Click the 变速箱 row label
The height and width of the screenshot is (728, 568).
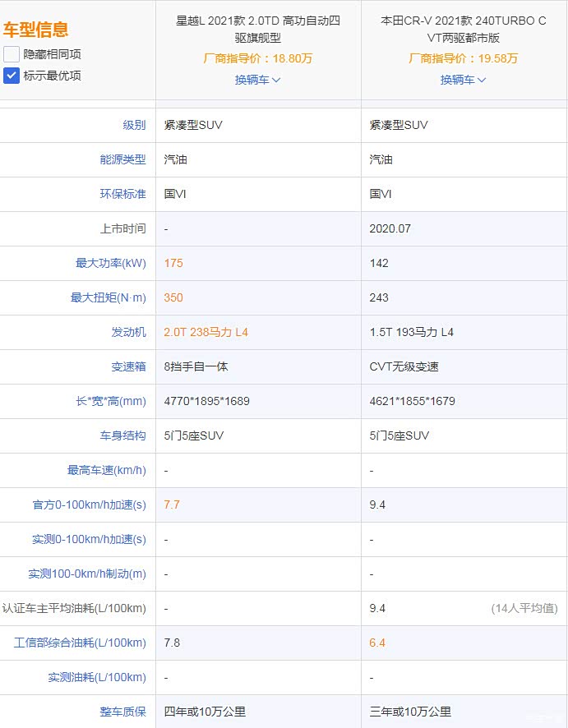coord(128,366)
